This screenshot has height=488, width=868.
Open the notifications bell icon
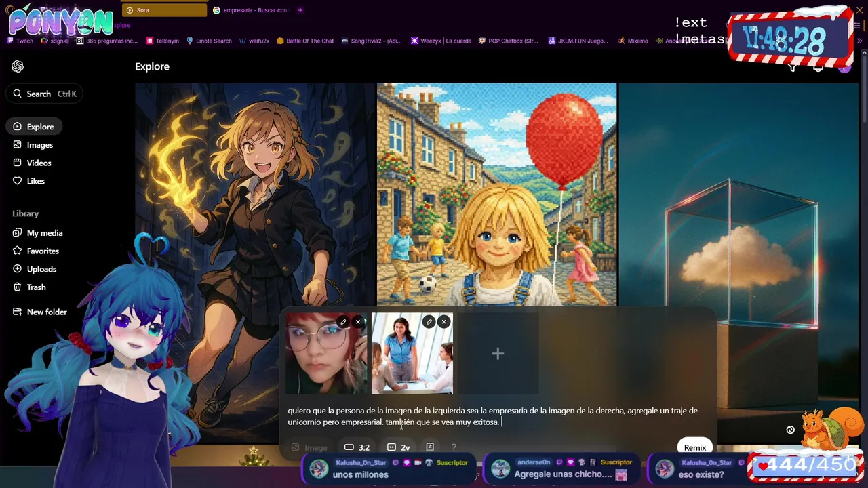click(818, 67)
